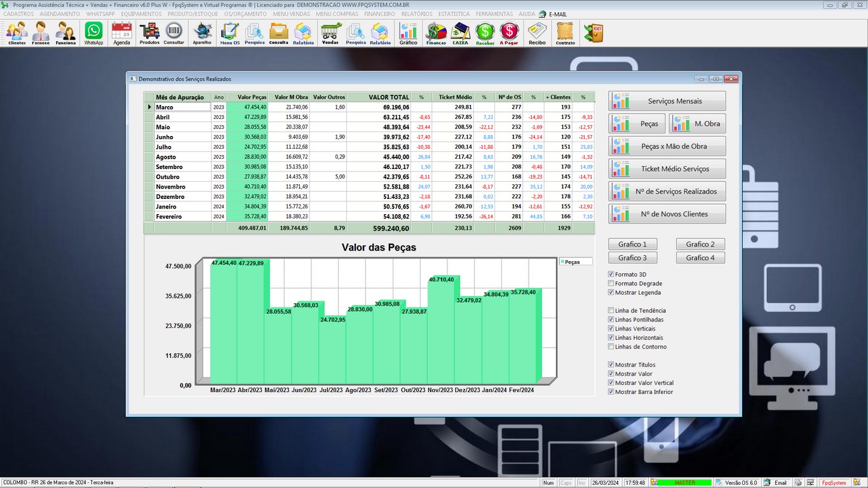Image resolution: width=868 pixels, height=488 pixels.
Task: Click the green Receber icon
Action: click(485, 33)
